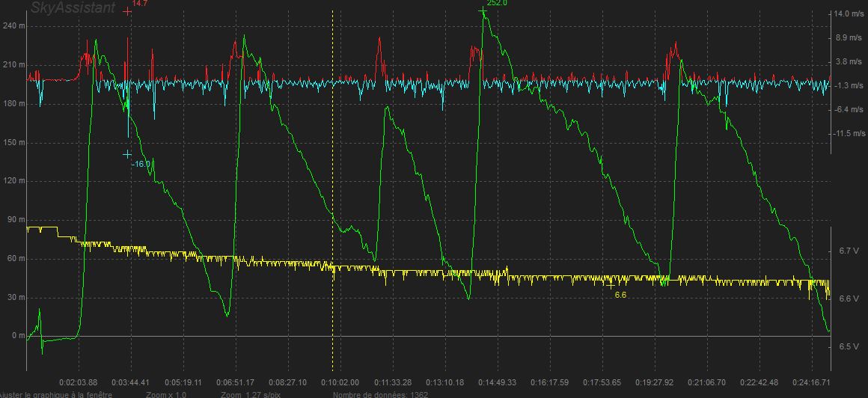Click the 'Nombre de données: 1362' status entry
The height and width of the screenshot is (398, 868).
[x=380, y=395]
